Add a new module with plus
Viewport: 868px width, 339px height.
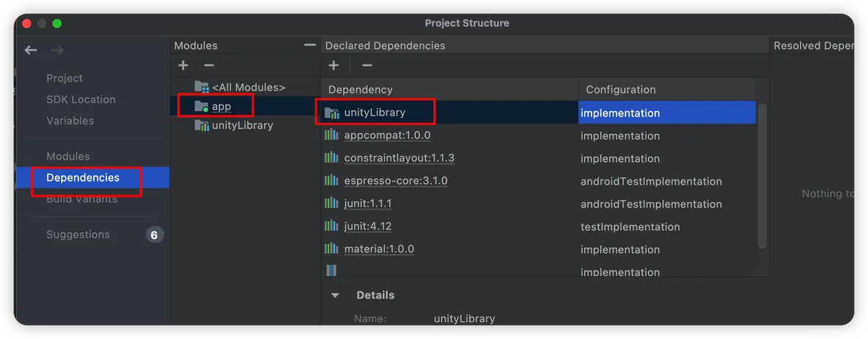coord(183,65)
